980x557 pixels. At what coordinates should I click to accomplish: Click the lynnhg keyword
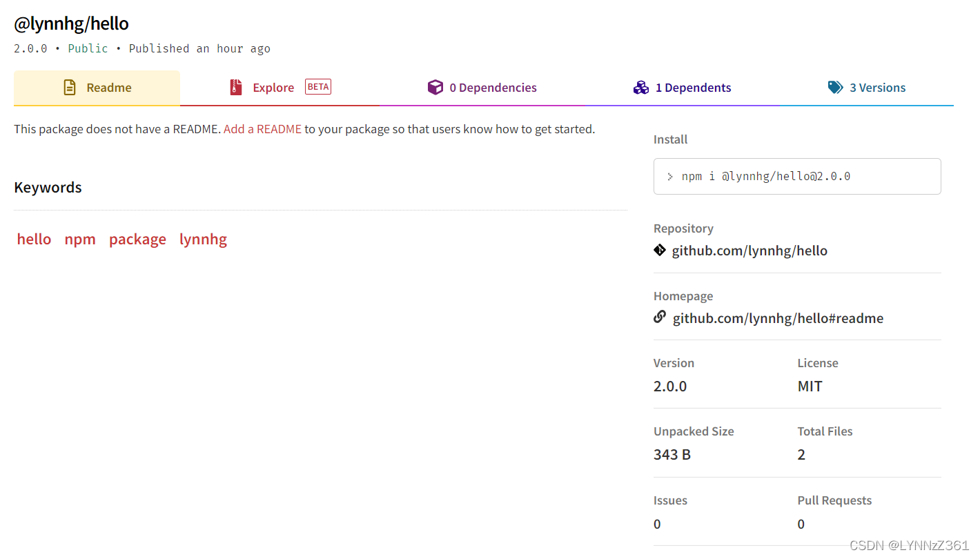pos(203,239)
